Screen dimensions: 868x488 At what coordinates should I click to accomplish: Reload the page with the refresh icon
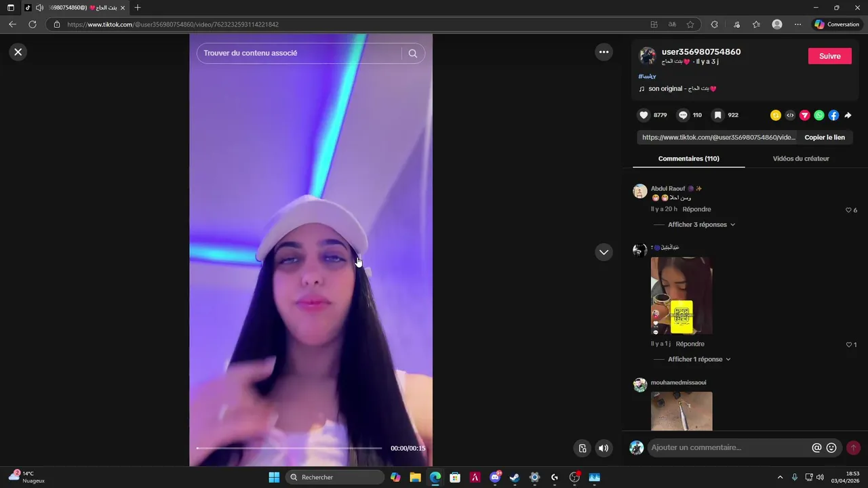(x=32, y=24)
